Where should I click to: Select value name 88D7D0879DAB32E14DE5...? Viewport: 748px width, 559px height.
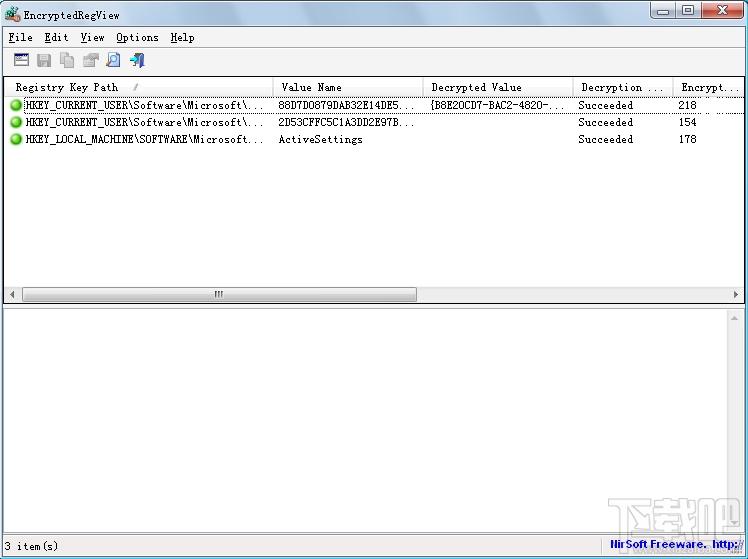click(x=346, y=105)
